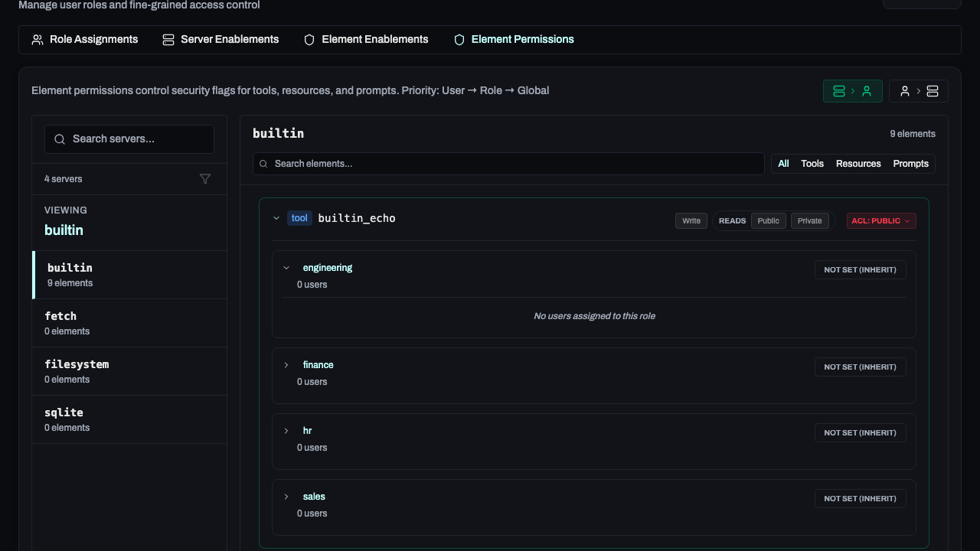Expand the finance role section
Image resolution: width=980 pixels, height=551 pixels.
(x=286, y=365)
